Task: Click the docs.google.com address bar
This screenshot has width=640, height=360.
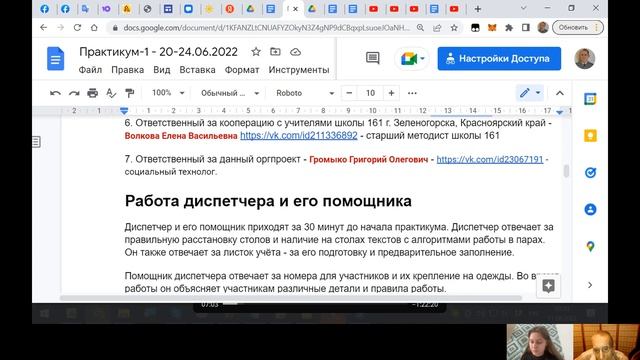Action: 266,28
